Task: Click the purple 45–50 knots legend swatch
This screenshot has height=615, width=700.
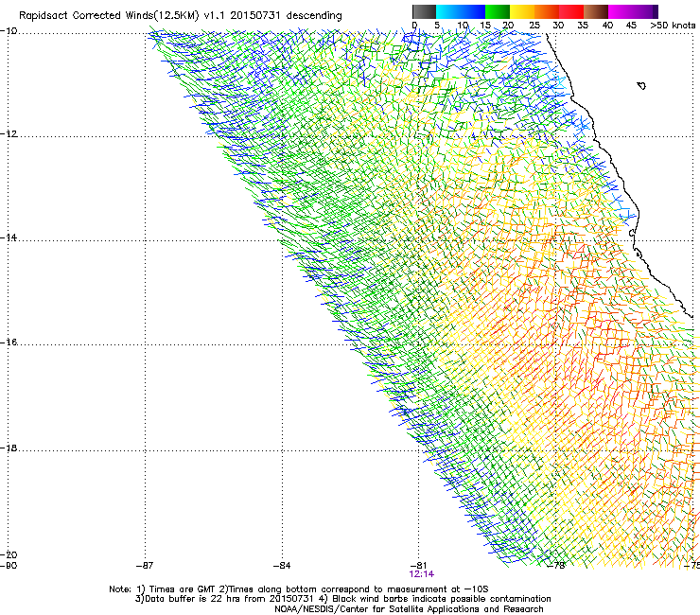Action: coord(645,11)
